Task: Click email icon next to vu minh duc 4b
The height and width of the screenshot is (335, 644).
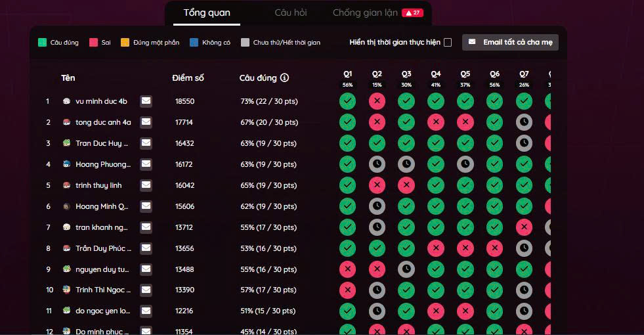Action: click(146, 101)
